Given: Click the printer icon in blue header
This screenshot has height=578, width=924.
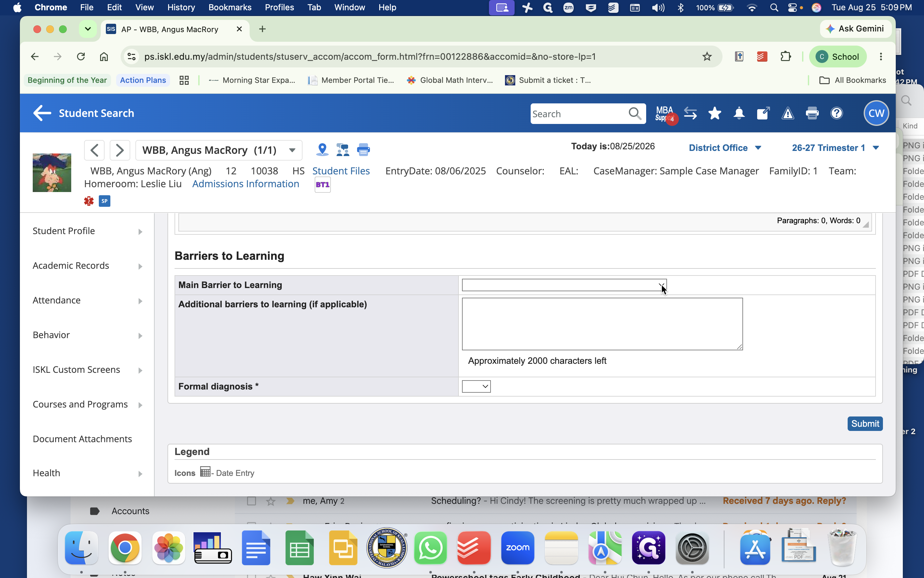Looking at the screenshot, I should pyautogui.click(x=812, y=113).
